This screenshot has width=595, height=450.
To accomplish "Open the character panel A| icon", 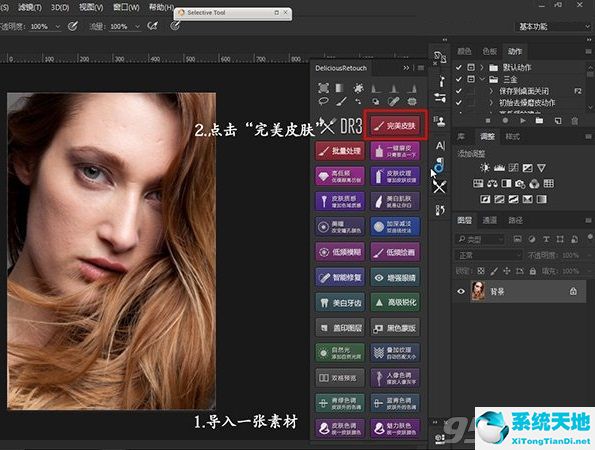I will 440,145.
